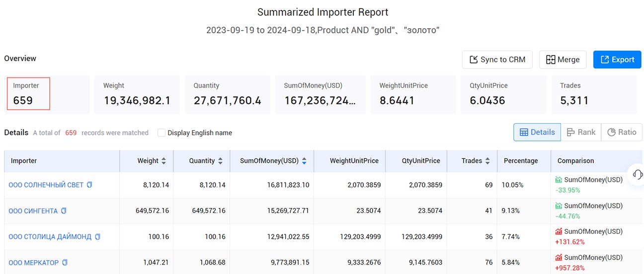Click the -33.95% comparison value

tap(568, 190)
